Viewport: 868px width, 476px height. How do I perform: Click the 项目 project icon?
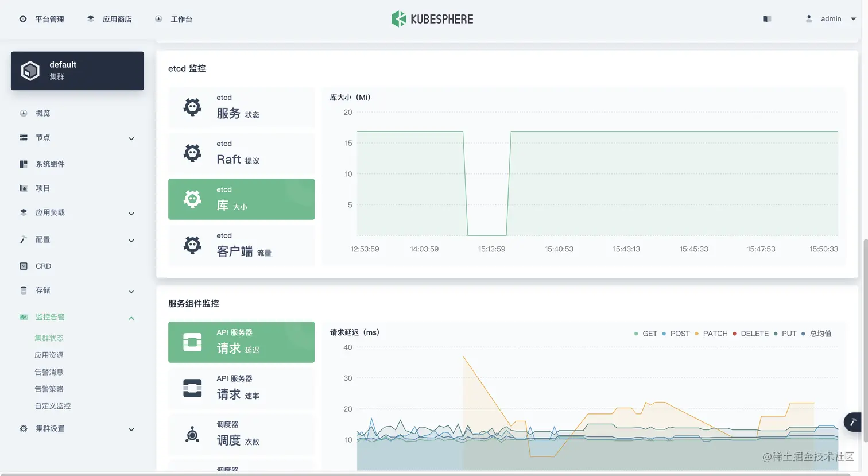24,188
